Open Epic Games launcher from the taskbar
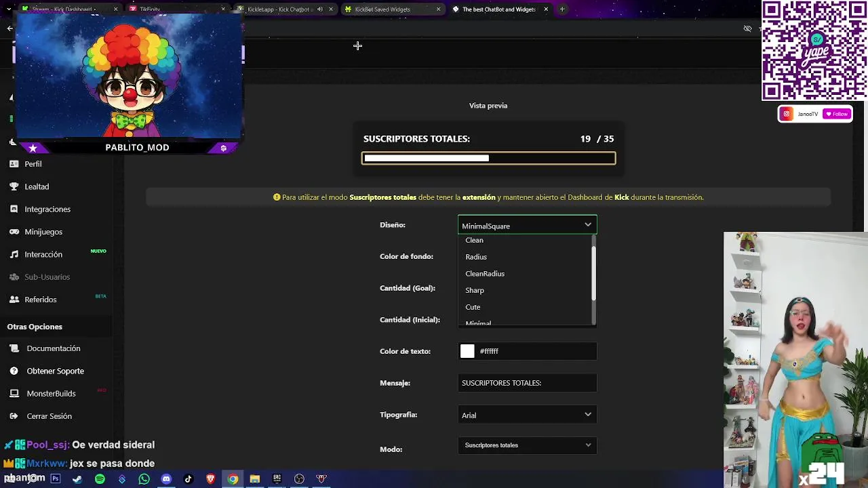The width and height of the screenshot is (868, 488). point(277,479)
